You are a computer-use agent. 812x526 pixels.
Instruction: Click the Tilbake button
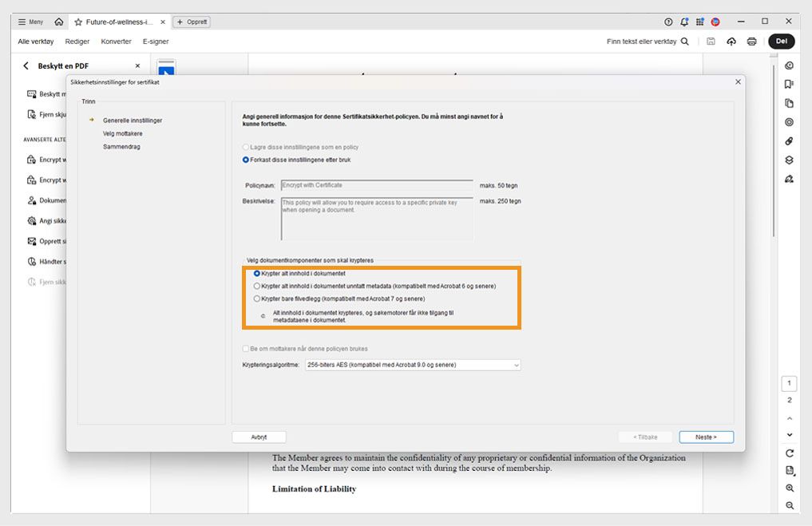pyautogui.click(x=645, y=437)
